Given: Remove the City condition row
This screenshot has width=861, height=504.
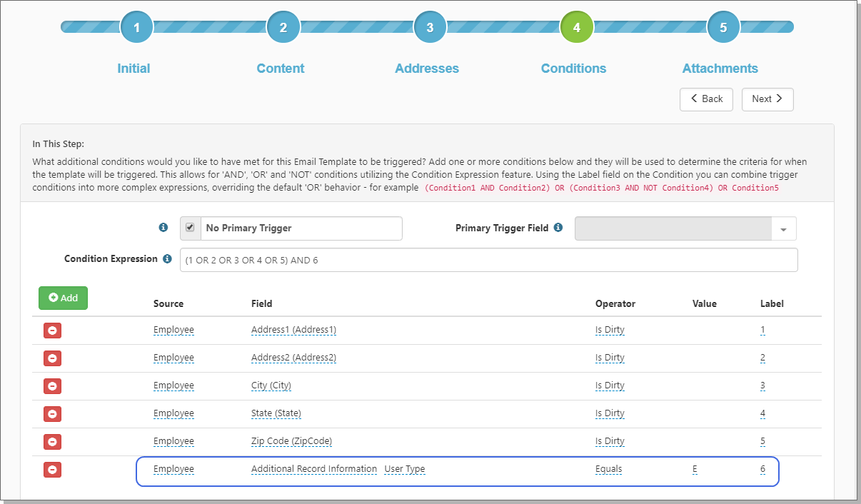Looking at the screenshot, I should [x=52, y=386].
